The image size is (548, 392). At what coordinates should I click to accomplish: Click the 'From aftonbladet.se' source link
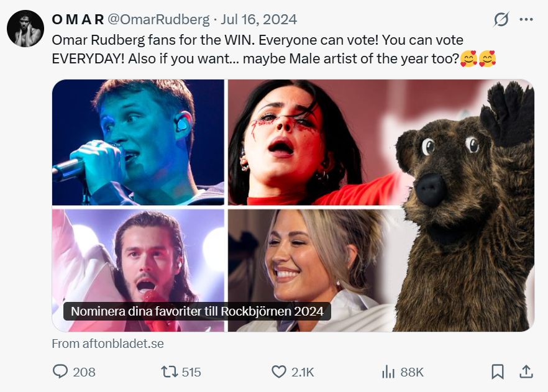[x=107, y=343]
